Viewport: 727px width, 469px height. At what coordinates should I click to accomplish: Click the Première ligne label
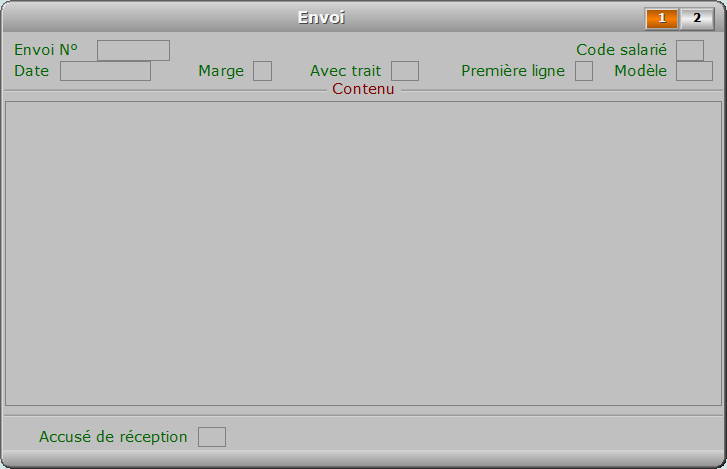(x=513, y=71)
